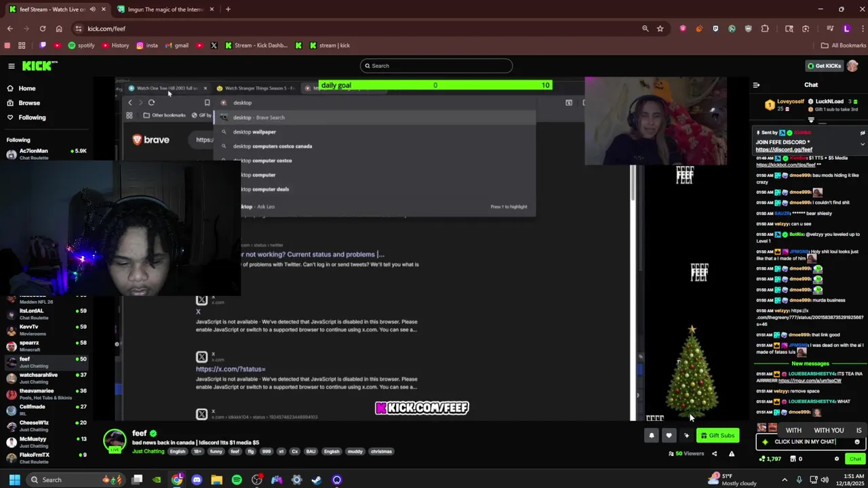Open the browser media control icon
Image resolution: width=868 pixels, height=488 pixels.
pyautogui.click(x=830, y=28)
